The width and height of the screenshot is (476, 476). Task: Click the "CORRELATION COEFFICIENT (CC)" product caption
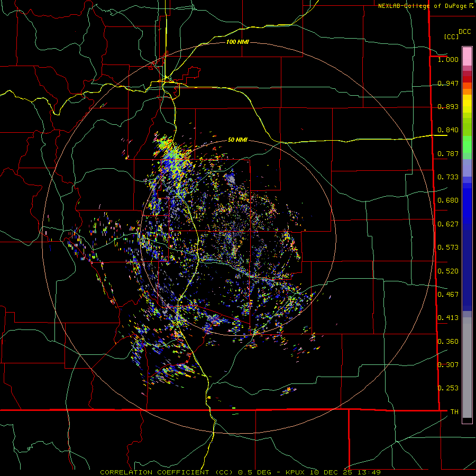(167, 472)
